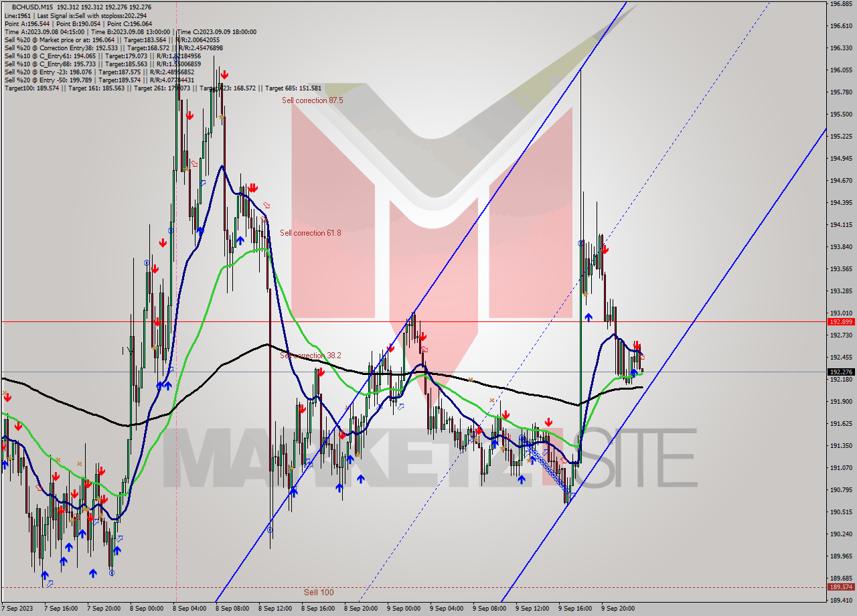Click the 192.730 price axis label
The width and height of the screenshot is (857, 616).
point(840,335)
